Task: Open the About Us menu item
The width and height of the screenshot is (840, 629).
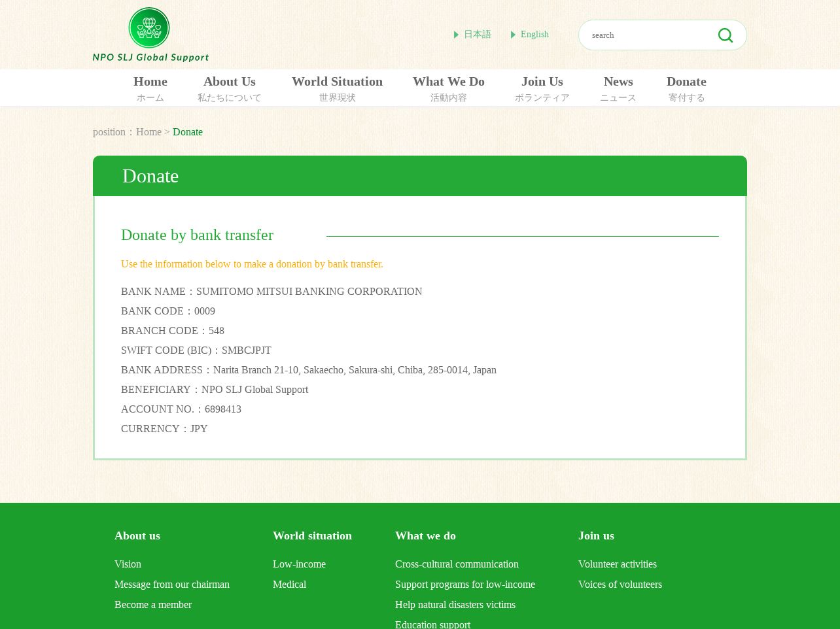Action: coord(229,88)
